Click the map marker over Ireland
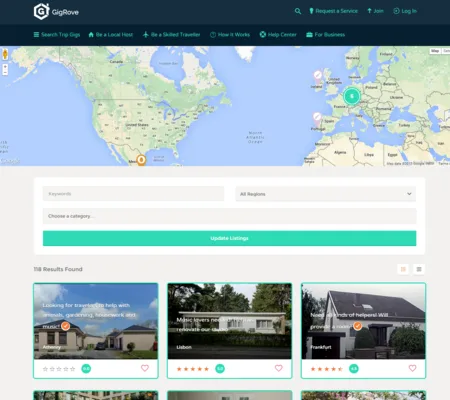This screenshot has width=450, height=400. pos(318,77)
